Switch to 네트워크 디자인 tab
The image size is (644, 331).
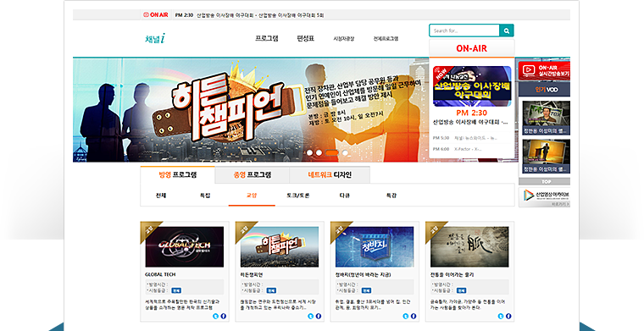point(330,174)
